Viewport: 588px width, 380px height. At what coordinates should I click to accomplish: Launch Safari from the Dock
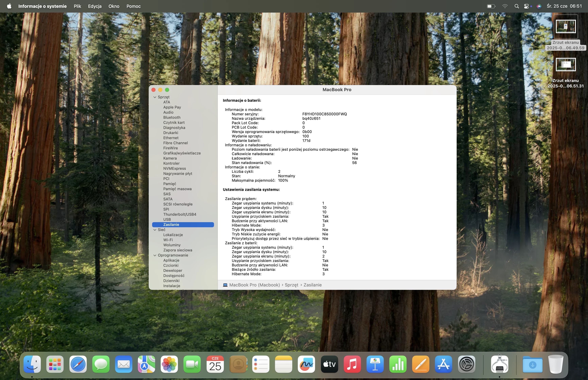(x=78, y=364)
